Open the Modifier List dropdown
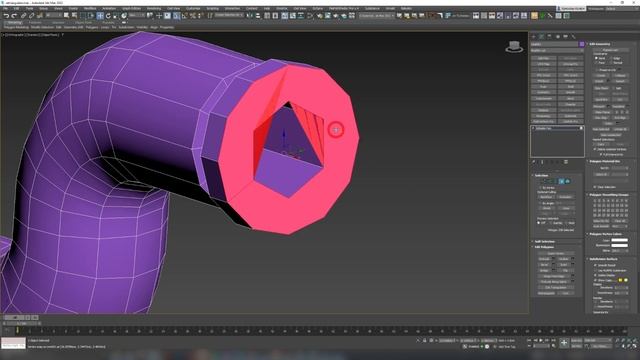Screen dimensions: 640x360 click(557, 50)
